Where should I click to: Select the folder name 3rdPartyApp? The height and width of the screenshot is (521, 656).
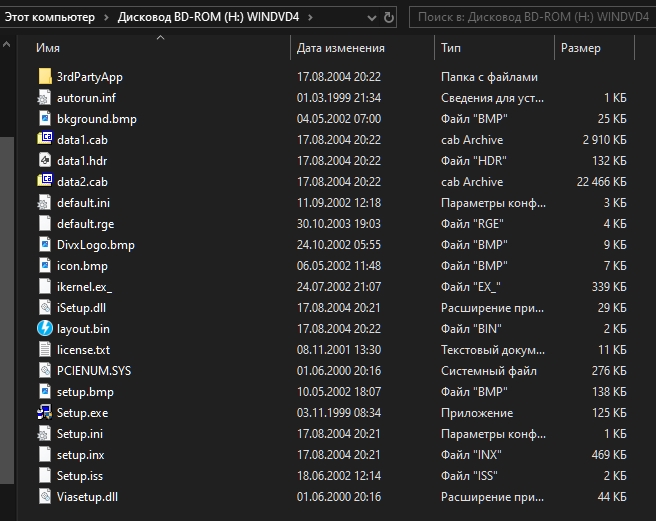click(x=90, y=77)
